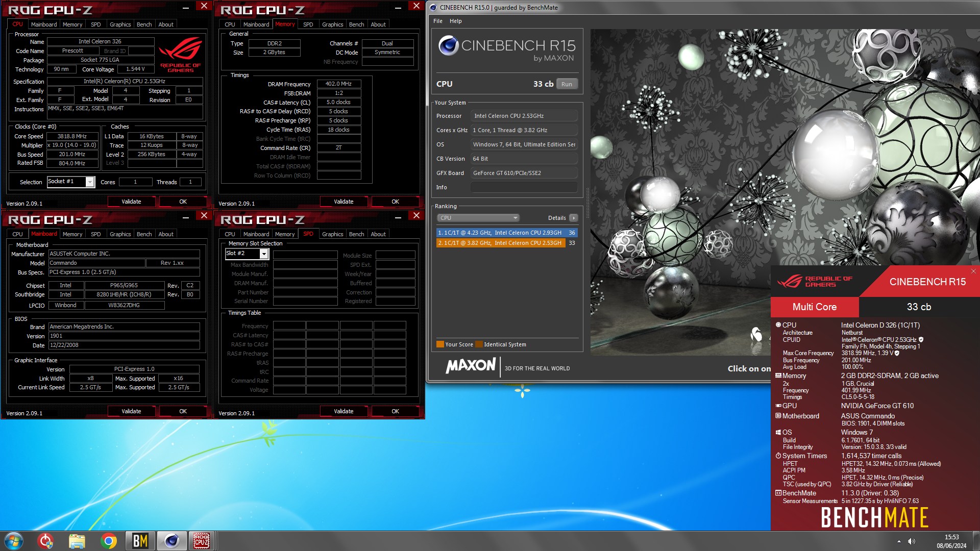The image size is (980, 551).
Task: Click OK in top-right CPU-Z window
Action: [395, 202]
